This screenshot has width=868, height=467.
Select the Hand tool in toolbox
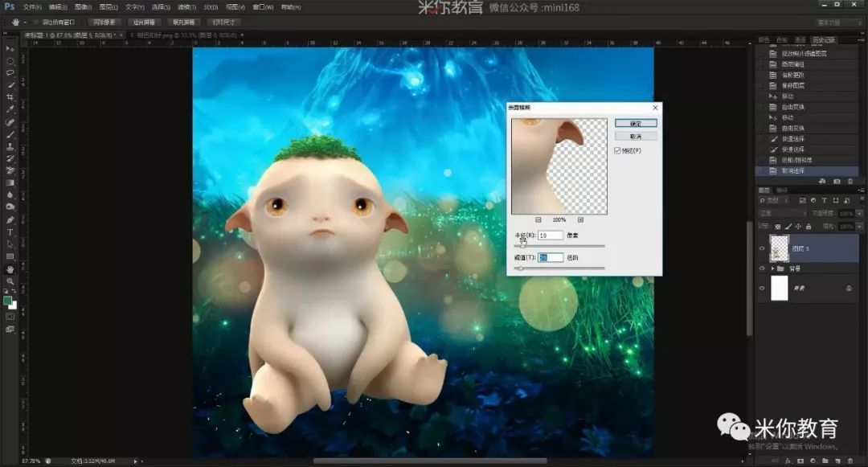10,269
